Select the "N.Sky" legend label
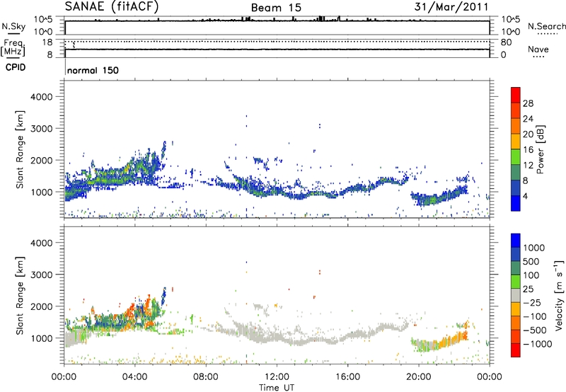Viewport: 566px width, 392px height. 13,26
